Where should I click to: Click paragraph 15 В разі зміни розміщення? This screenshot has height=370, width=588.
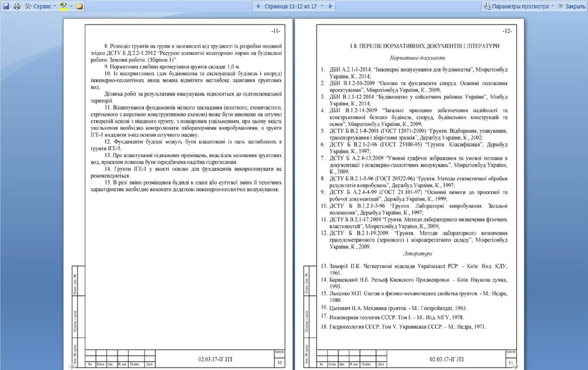[x=186, y=186]
